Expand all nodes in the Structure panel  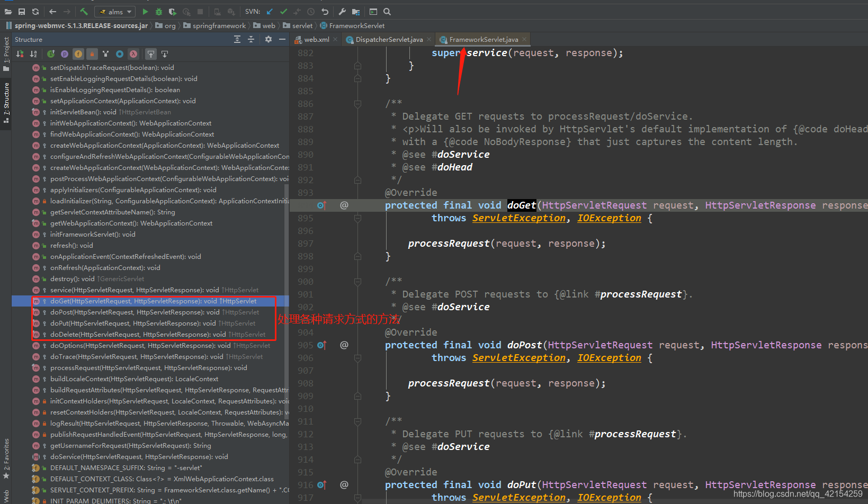pyautogui.click(x=237, y=40)
